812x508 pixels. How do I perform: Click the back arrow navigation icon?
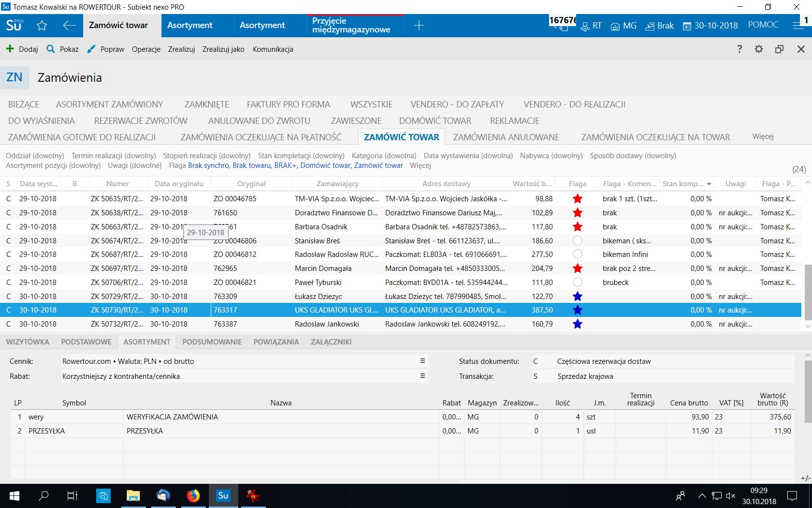pos(69,26)
